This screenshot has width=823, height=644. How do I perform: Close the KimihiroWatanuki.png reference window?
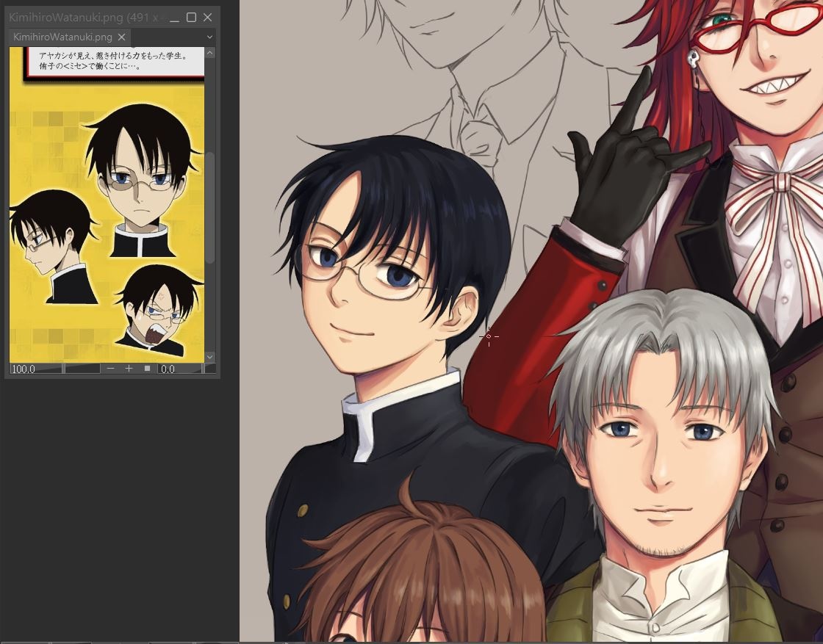(x=208, y=18)
